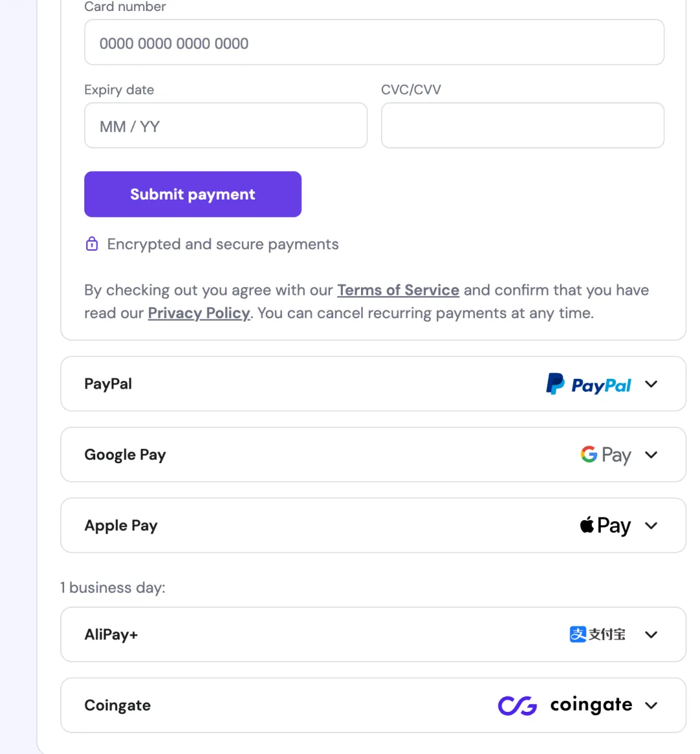
Task: Click the Google Pay logo
Action: (605, 455)
